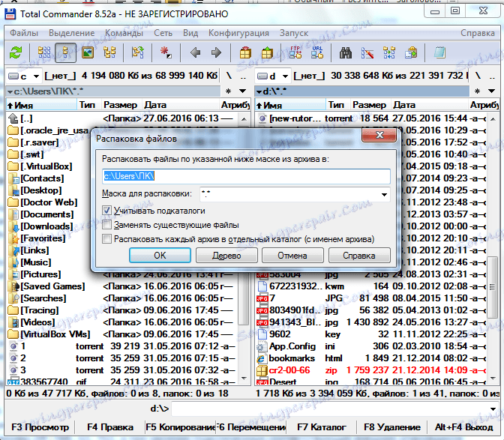Click the torrent file 1 icon

click(13, 346)
